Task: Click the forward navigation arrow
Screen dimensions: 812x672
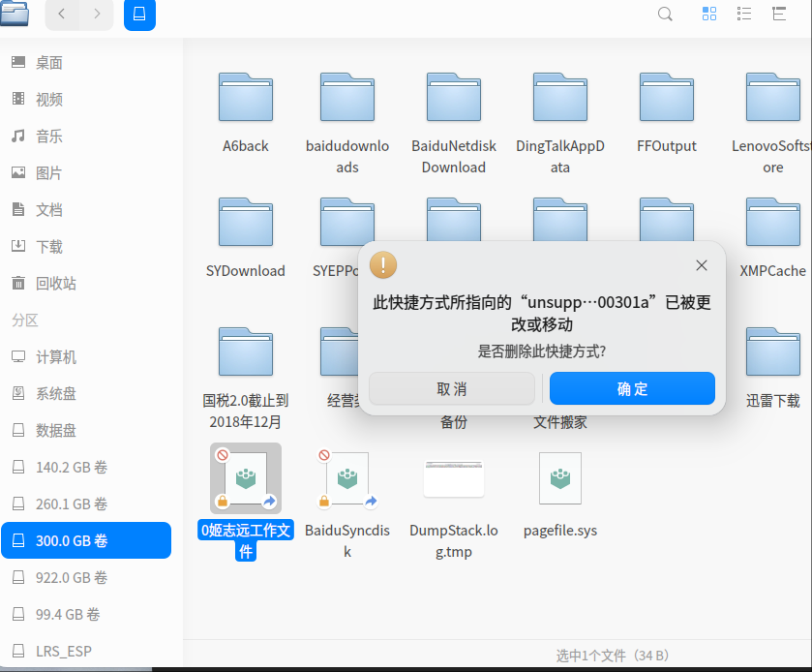Action: [x=97, y=14]
